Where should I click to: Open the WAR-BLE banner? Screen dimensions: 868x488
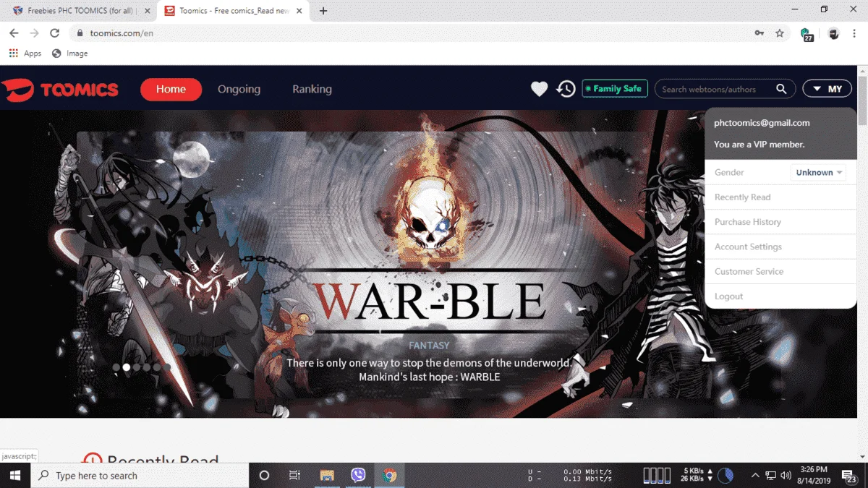point(427,264)
